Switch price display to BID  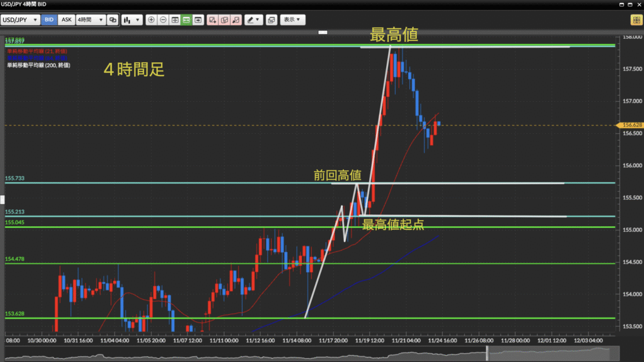pyautogui.click(x=49, y=20)
